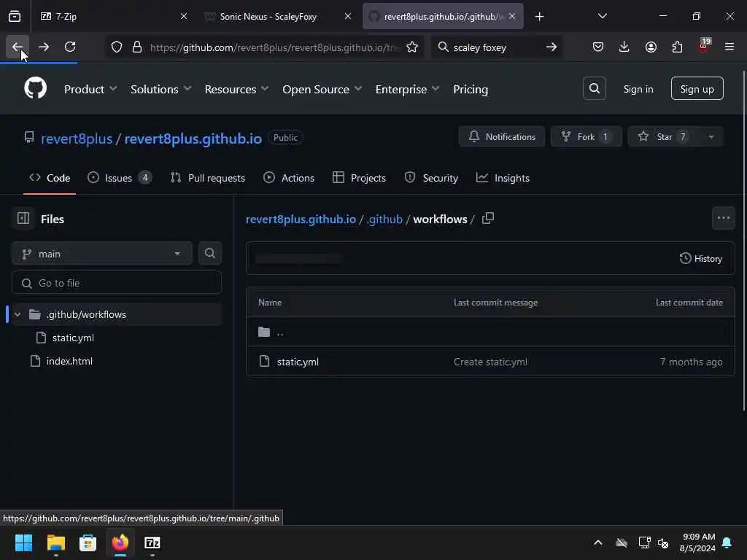Close the Sonic Nexus tab
Screen dimensions: 747x560
pyautogui.click(x=348, y=16)
